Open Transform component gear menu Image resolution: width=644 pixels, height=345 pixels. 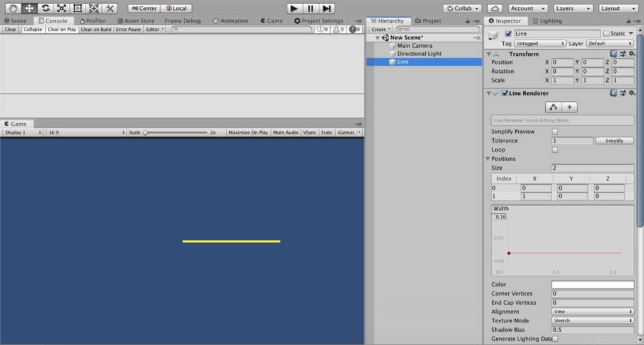click(632, 54)
